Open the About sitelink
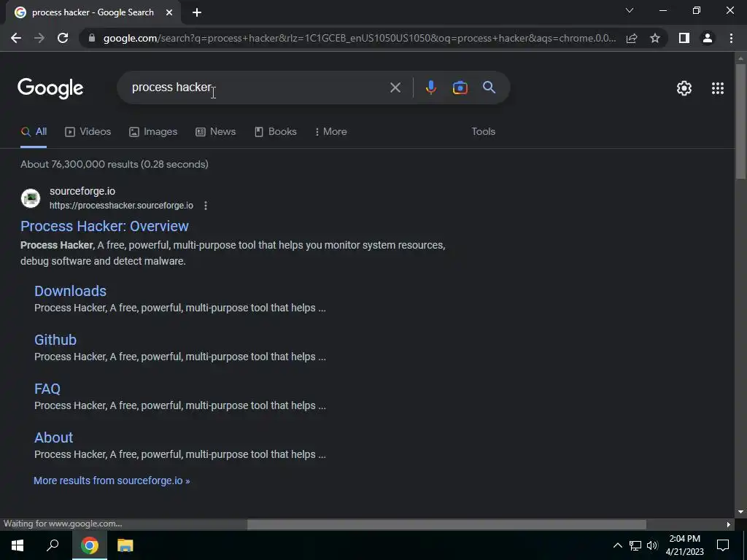Screen dimensions: 747x560 [53, 437]
